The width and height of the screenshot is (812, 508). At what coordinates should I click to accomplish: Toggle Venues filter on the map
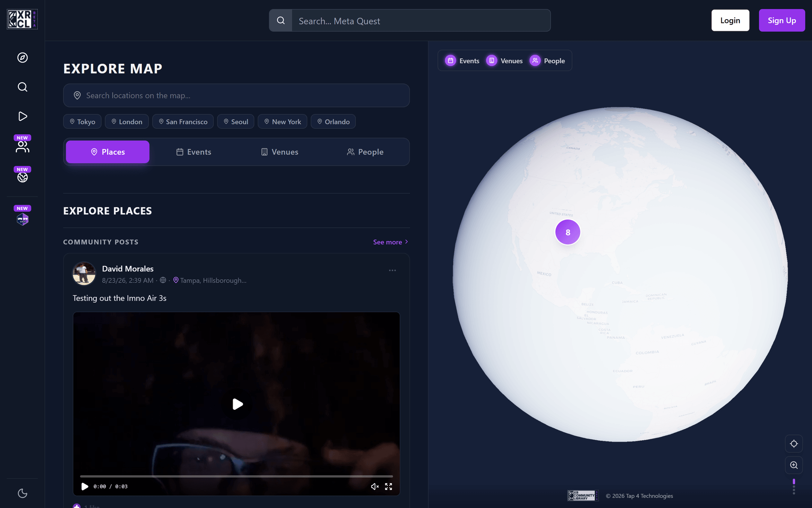point(504,61)
